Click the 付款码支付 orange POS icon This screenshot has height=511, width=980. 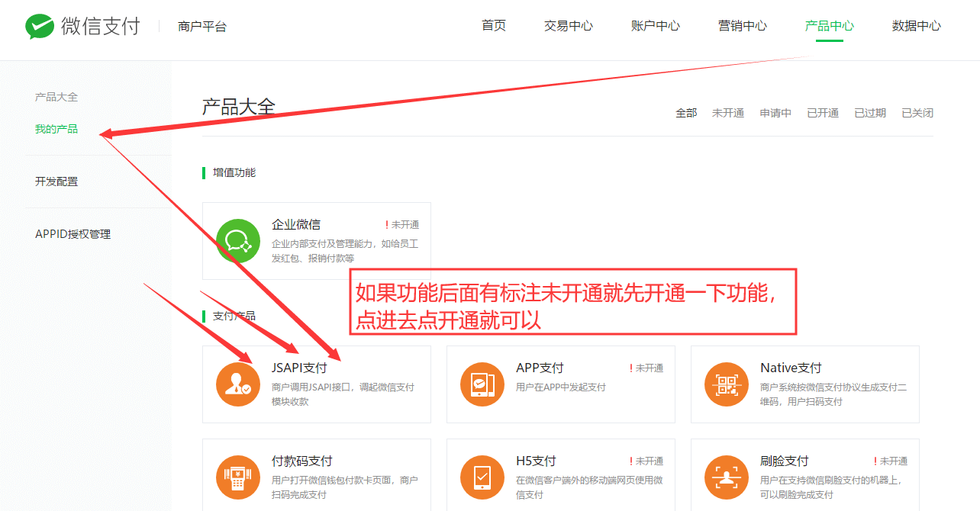point(238,477)
